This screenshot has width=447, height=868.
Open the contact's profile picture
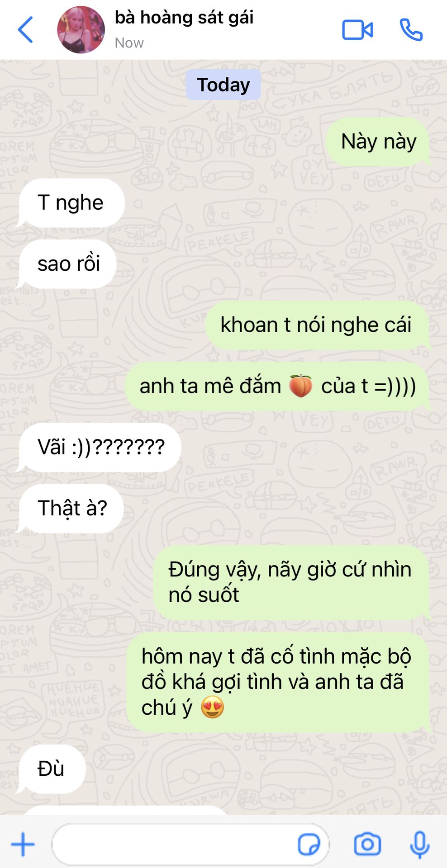81,30
